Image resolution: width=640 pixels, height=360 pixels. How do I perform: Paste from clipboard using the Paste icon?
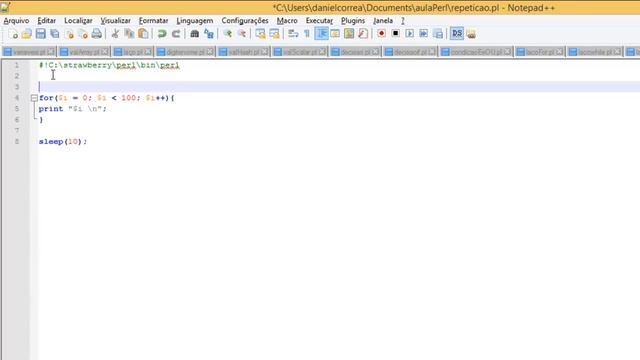(x=143, y=34)
